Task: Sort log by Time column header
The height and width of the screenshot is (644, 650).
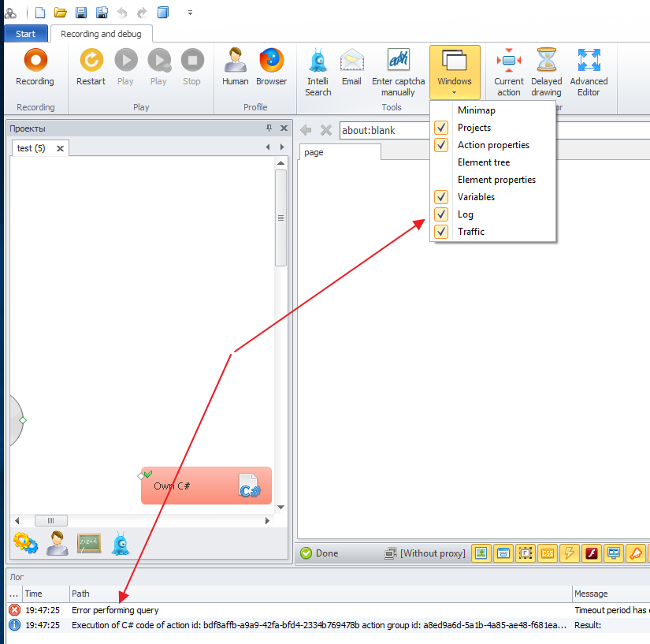Action: 46,594
